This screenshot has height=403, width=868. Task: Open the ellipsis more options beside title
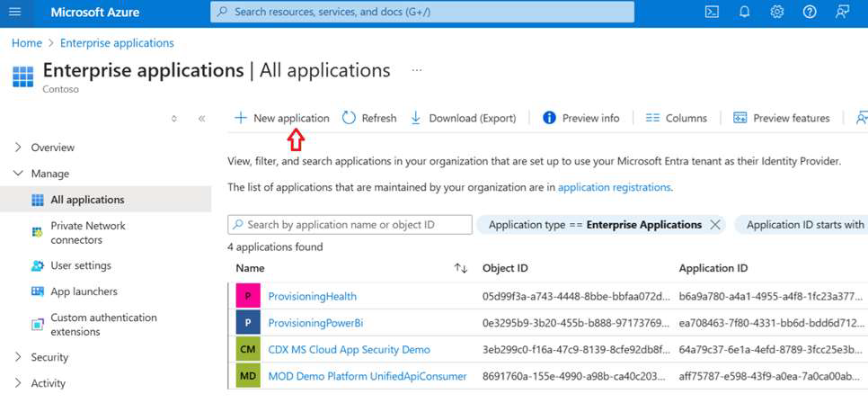pos(417,70)
